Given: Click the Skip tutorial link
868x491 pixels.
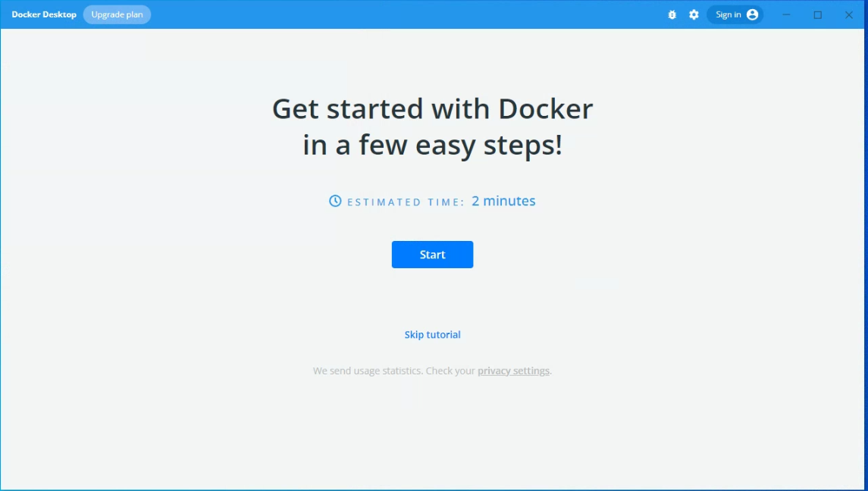Looking at the screenshot, I should (x=432, y=334).
